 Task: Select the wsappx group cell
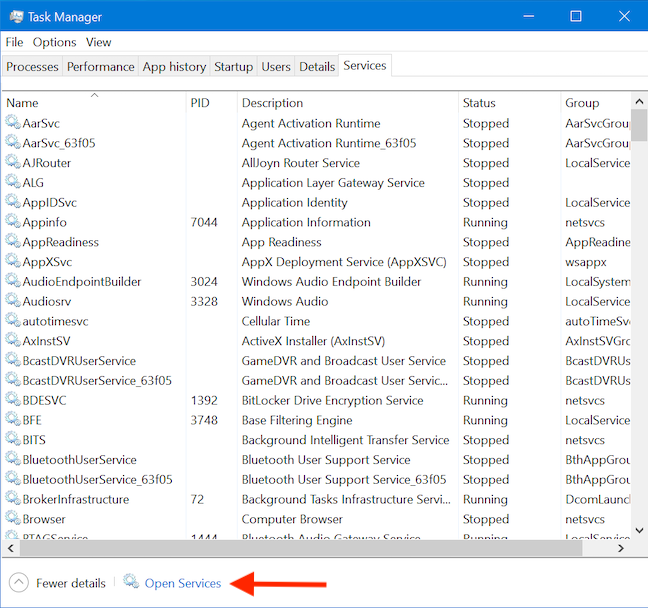tap(586, 262)
